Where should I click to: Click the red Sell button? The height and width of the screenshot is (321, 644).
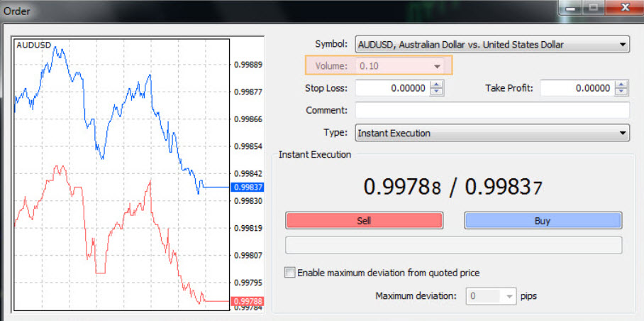(365, 221)
